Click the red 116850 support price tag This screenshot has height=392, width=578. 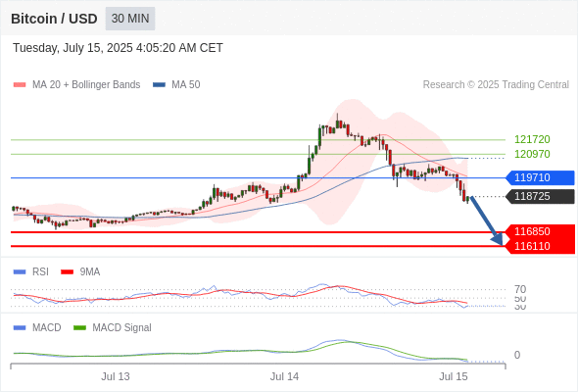click(540, 231)
